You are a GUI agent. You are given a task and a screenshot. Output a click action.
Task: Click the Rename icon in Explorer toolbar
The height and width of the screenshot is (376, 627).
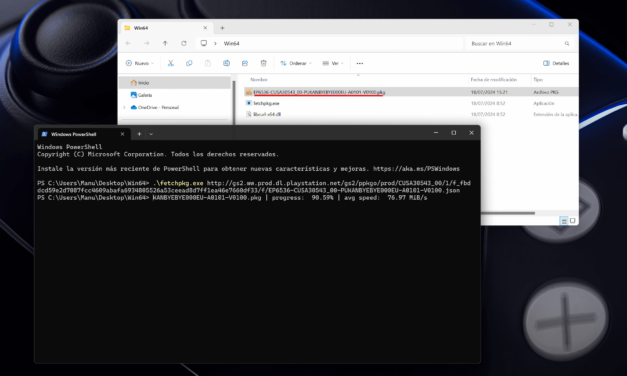point(226,63)
